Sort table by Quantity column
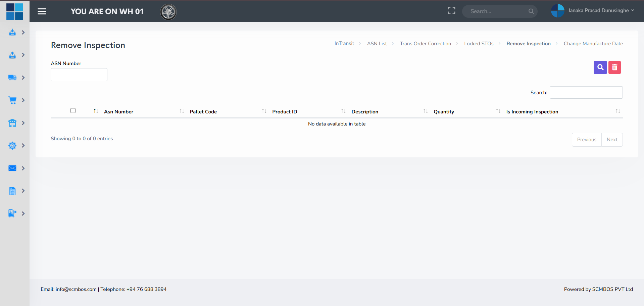 coord(444,112)
